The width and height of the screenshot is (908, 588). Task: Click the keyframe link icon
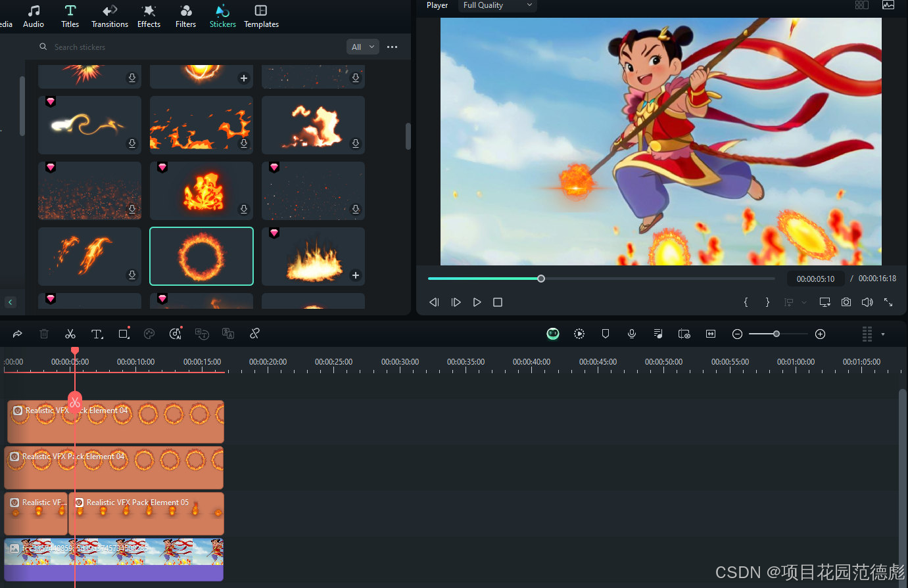click(x=254, y=334)
